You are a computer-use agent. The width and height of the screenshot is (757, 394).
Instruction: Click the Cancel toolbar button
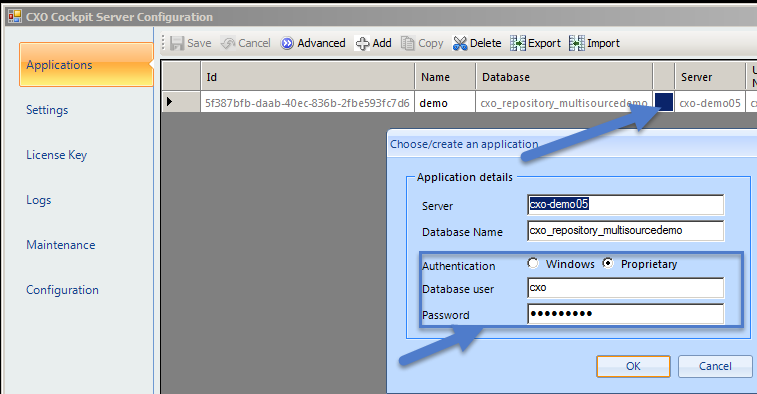pos(246,43)
